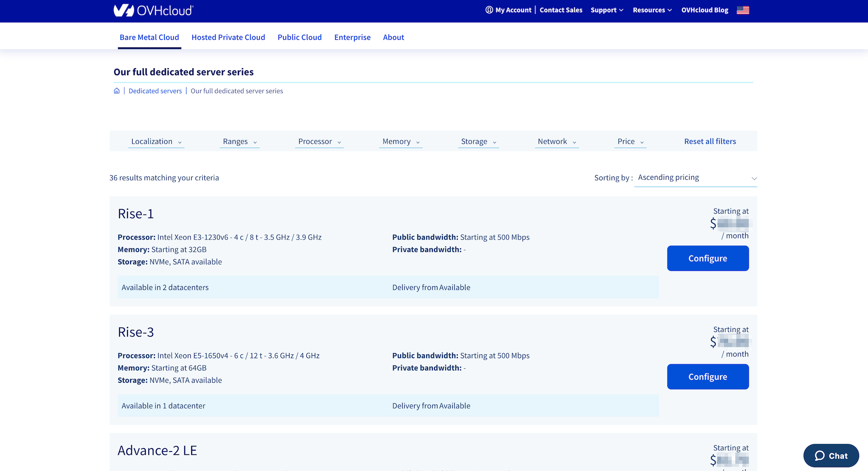868x471 pixels.
Task: Click the Rise-1 server title
Action: click(136, 214)
